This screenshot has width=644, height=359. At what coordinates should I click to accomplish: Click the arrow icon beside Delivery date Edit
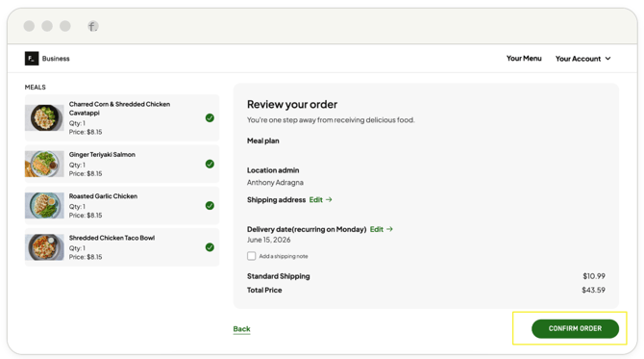(390, 229)
